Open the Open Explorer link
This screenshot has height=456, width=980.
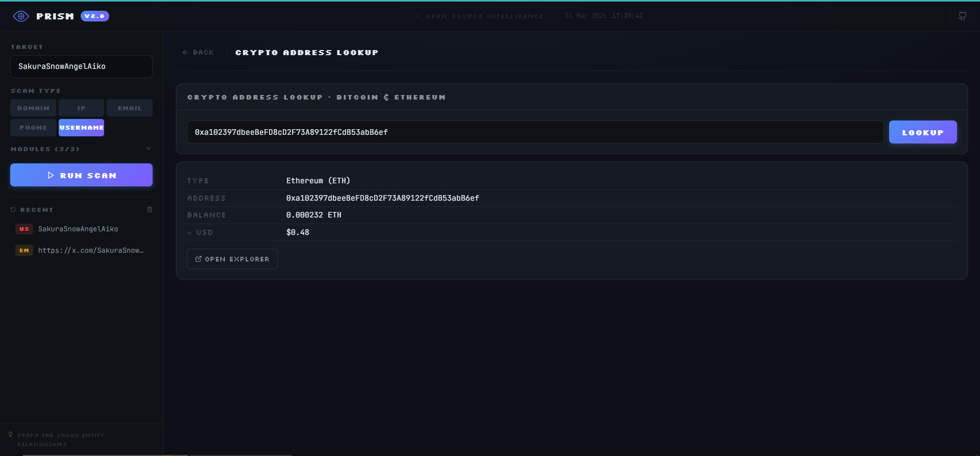click(x=232, y=259)
